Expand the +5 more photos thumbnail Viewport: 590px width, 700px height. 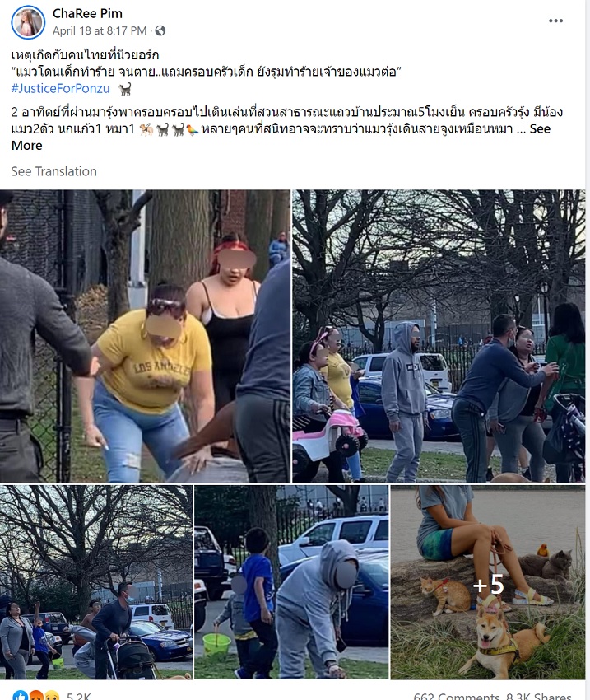[488, 582]
